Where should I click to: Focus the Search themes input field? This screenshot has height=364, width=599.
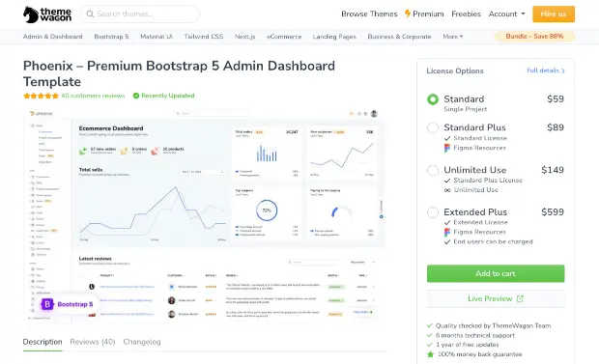tap(139, 14)
